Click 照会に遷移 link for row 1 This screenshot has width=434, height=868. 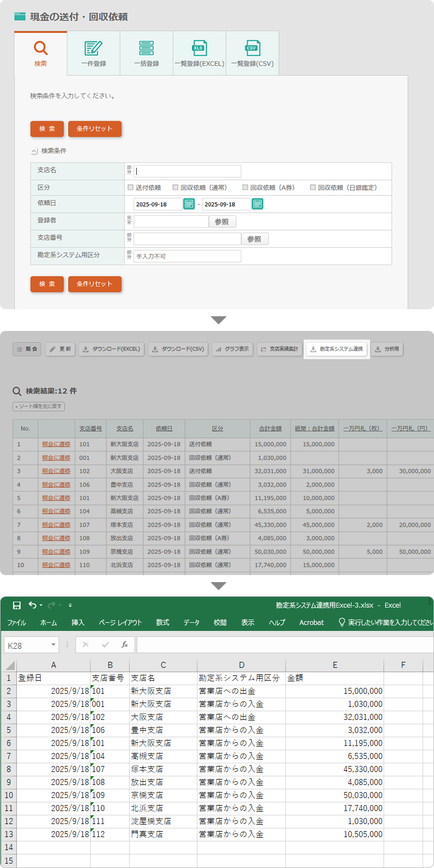point(56,444)
